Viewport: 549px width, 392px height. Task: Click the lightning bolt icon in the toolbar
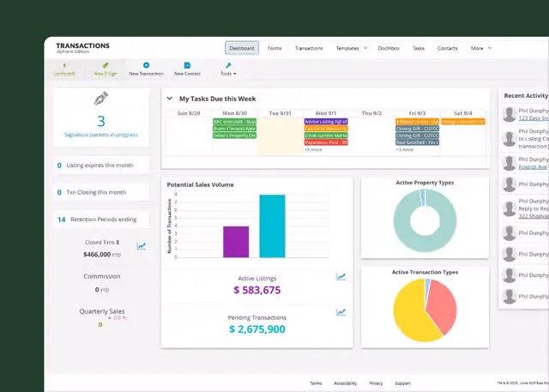click(x=64, y=65)
